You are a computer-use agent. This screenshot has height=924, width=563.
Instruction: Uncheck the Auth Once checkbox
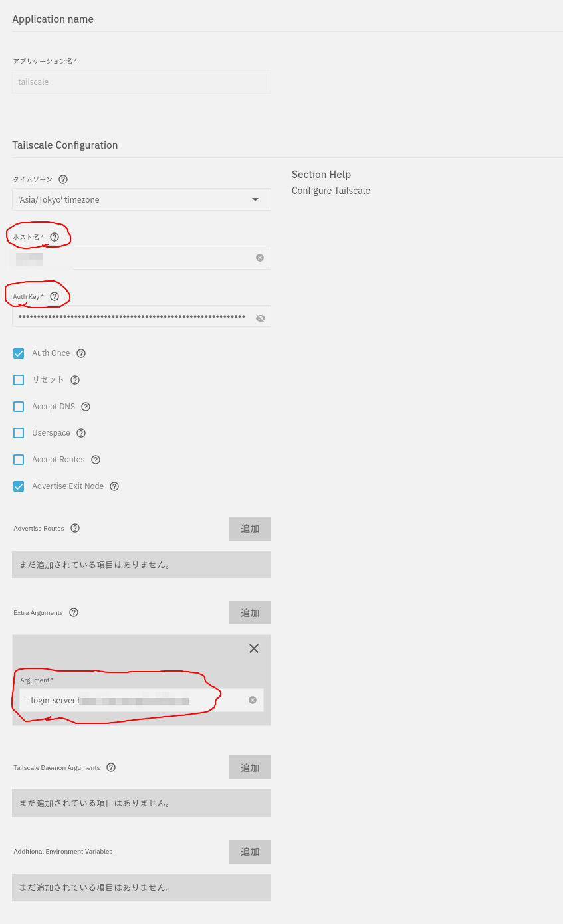[x=19, y=353]
